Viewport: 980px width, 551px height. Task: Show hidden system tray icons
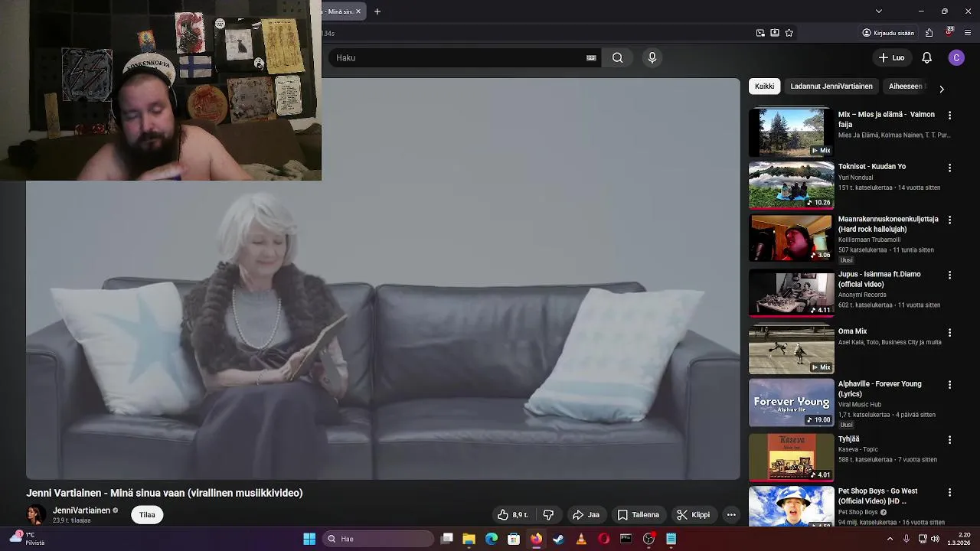tap(890, 539)
